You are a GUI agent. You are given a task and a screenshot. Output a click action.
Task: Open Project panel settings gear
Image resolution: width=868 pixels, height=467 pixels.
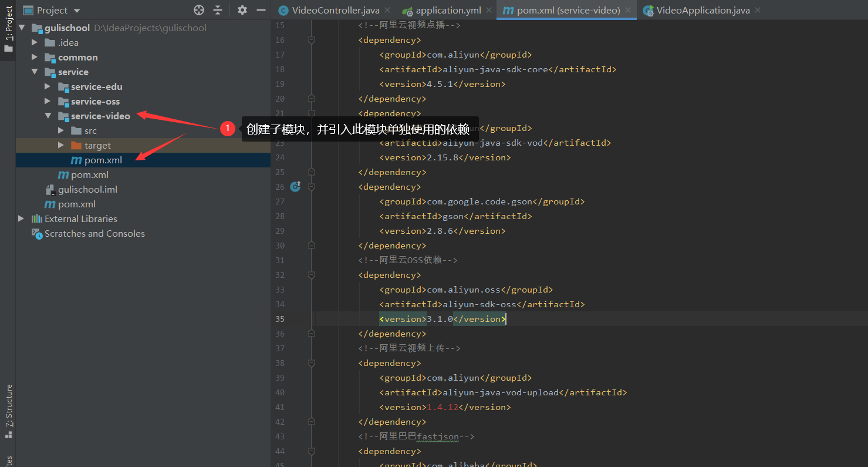pyautogui.click(x=242, y=10)
